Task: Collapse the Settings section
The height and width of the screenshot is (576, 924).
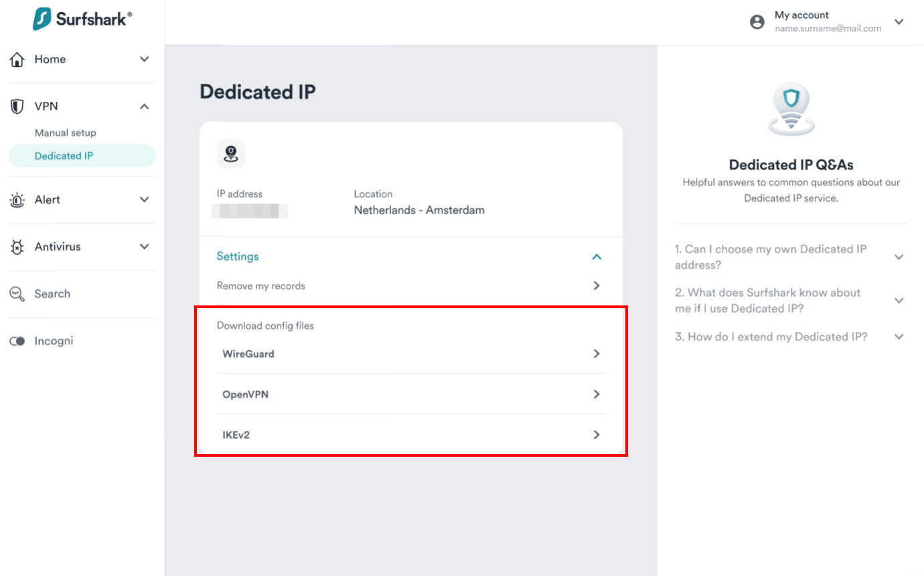Action: click(x=597, y=257)
